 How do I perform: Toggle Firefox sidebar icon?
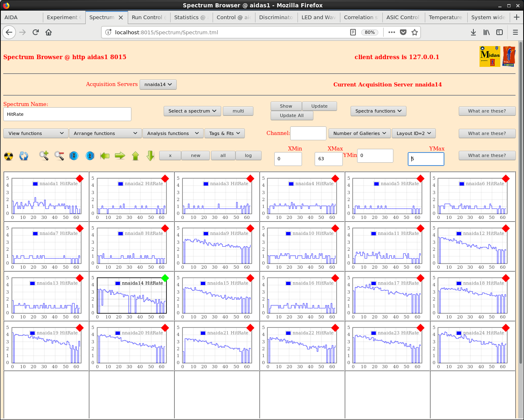pos(500,32)
